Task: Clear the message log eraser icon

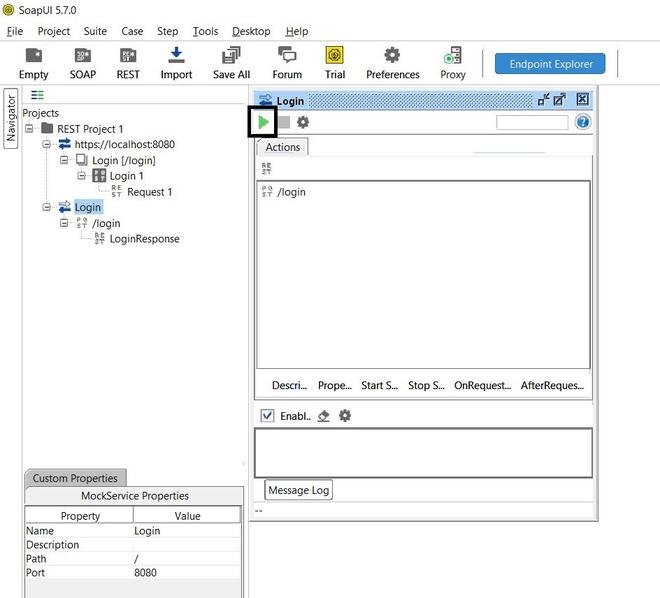Action: tap(323, 416)
